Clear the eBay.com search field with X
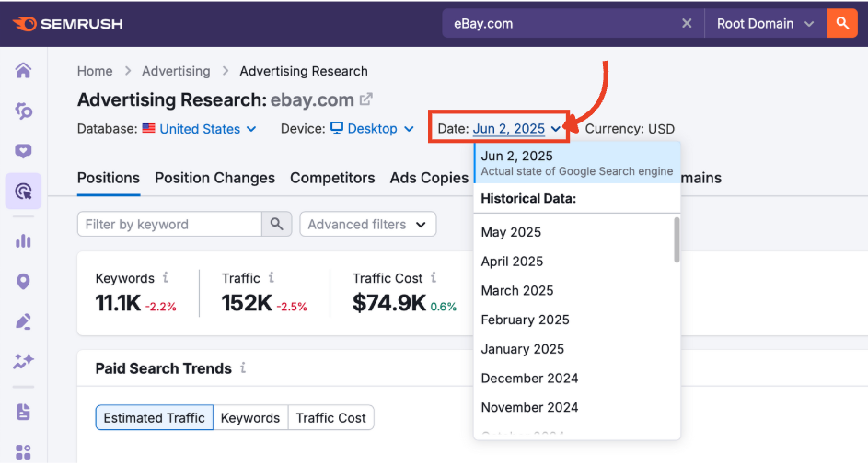Screen dimensions: 868x466 point(687,23)
